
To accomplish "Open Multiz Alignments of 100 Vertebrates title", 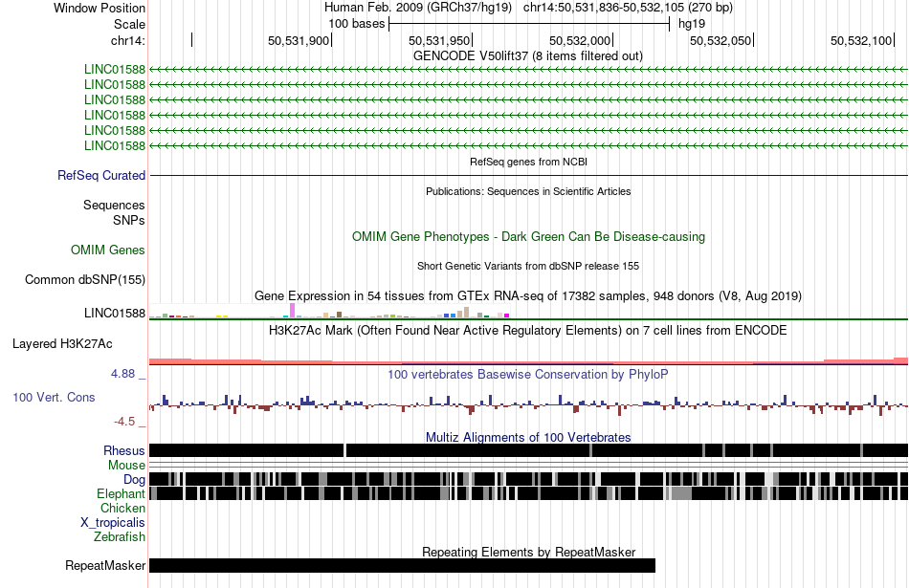I will point(528,437).
